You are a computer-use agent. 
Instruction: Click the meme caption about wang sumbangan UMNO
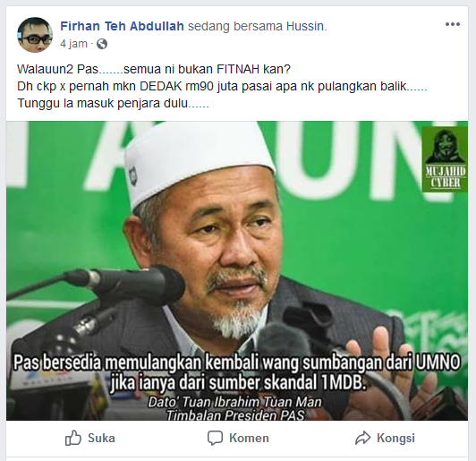[x=237, y=372]
